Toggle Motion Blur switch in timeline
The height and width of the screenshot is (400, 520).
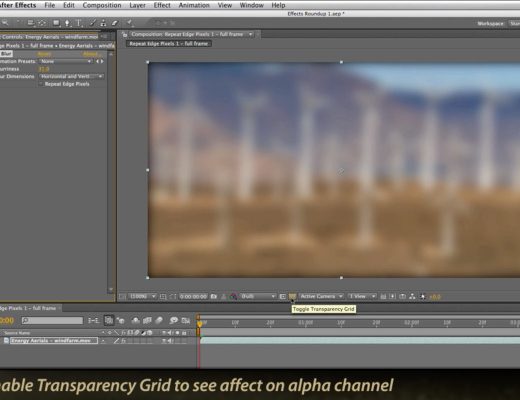pos(159,321)
